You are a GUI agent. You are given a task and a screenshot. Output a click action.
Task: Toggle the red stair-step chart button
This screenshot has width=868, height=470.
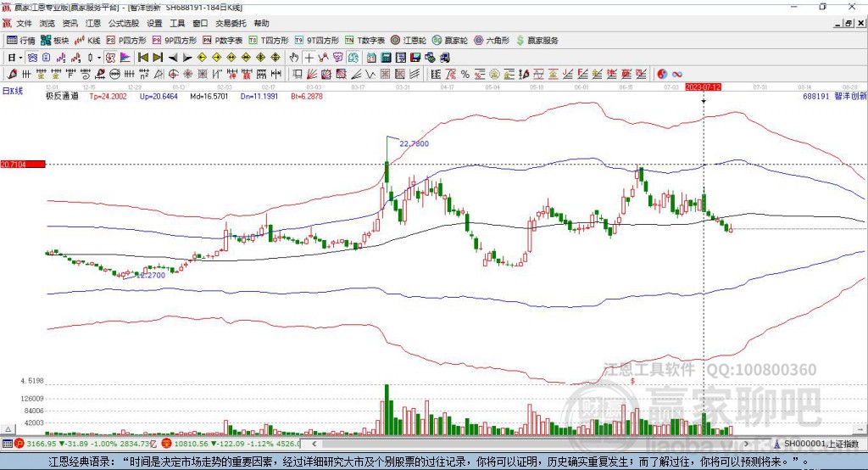pyautogui.click(x=75, y=58)
